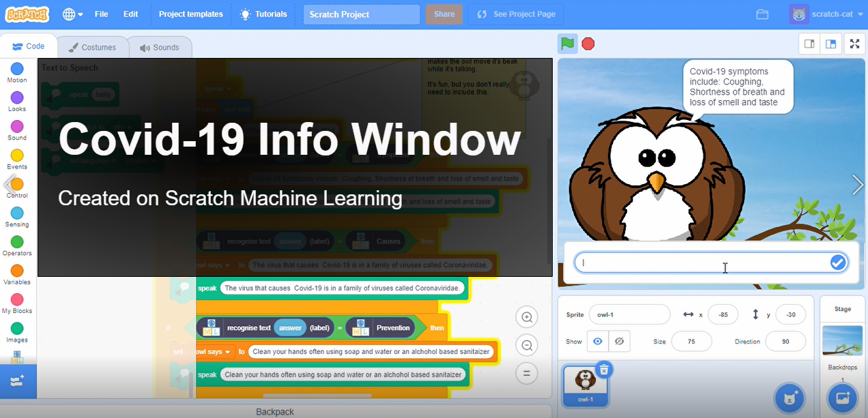
Task: Click the Choose a Backdrop button
Action: tap(843, 398)
